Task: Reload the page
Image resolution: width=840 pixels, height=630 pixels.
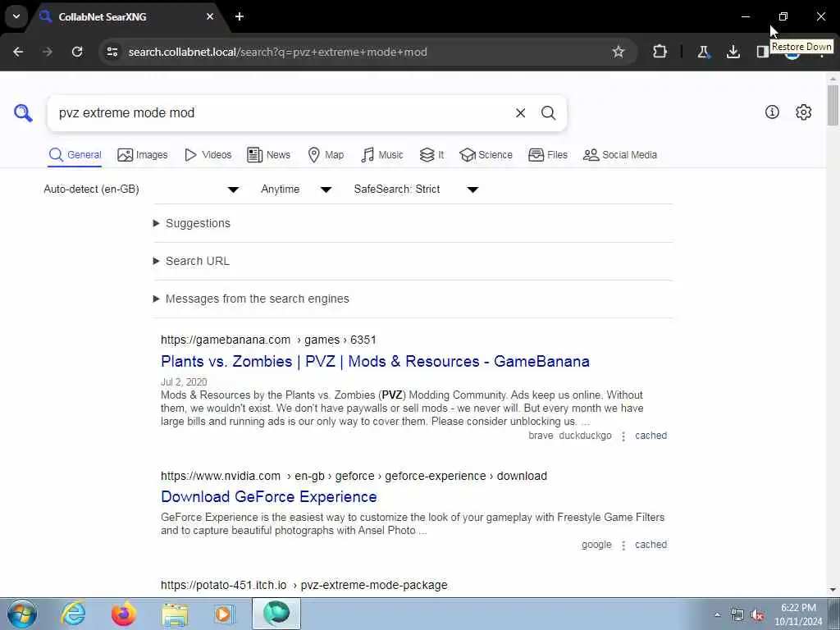Action: click(x=77, y=52)
